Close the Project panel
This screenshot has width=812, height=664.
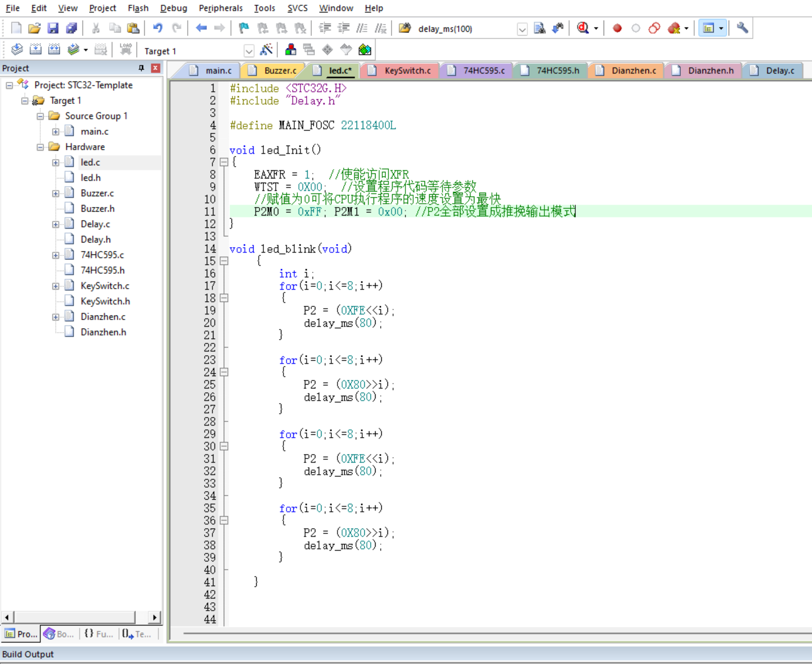[x=155, y=68]
